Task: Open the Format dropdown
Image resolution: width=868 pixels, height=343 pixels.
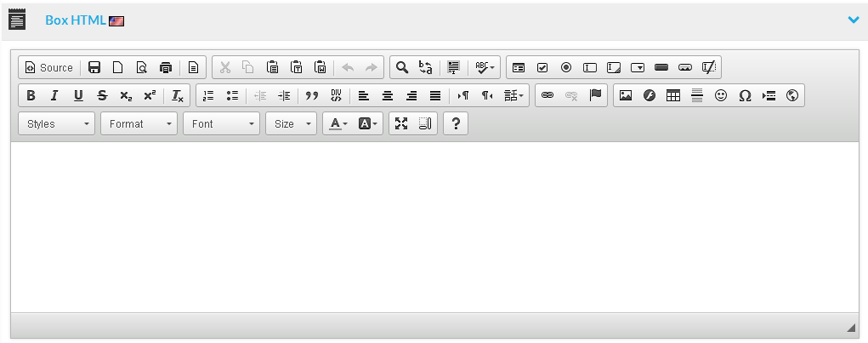Action: pyautogui.click(x=139, y=123)
